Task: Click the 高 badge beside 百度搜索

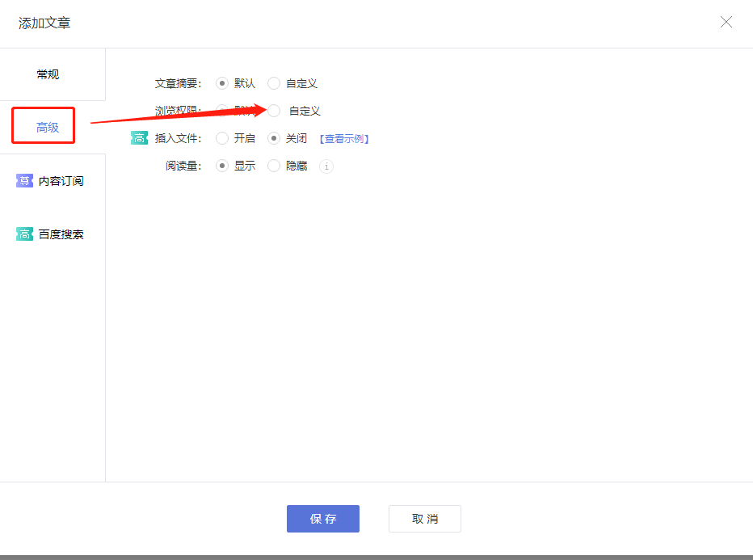Action: click(24, 234)
